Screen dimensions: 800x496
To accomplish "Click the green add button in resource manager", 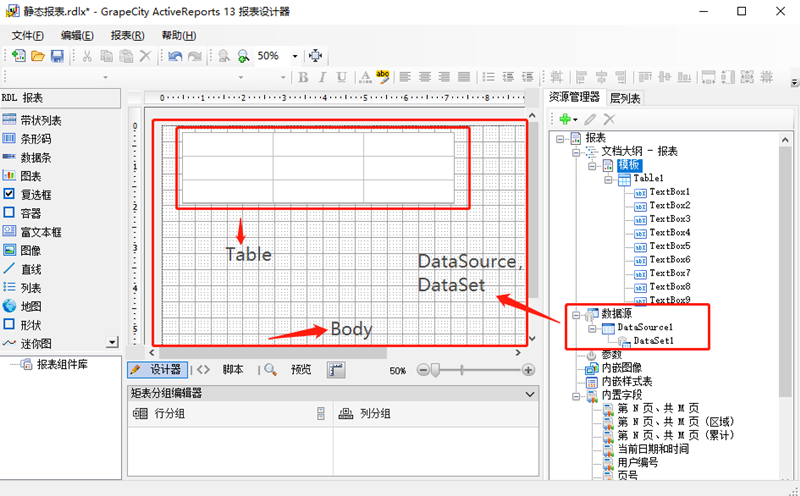I will point(564,119).
